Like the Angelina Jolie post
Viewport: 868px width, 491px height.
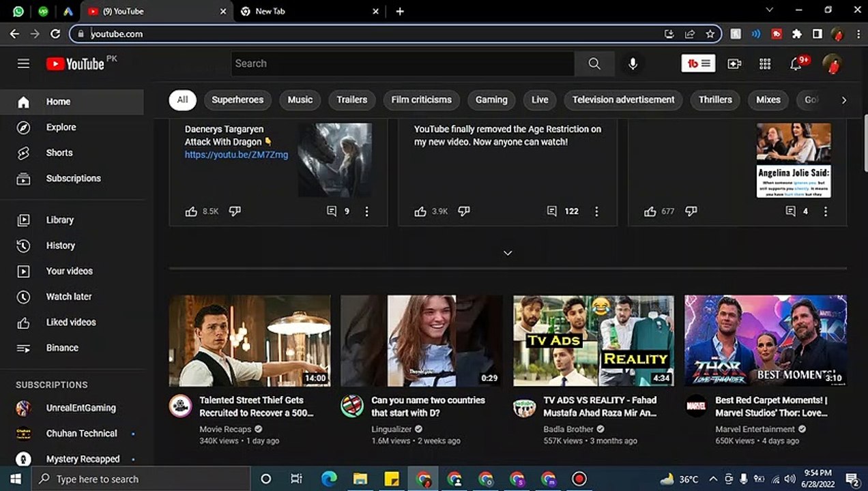click(650, 211)
